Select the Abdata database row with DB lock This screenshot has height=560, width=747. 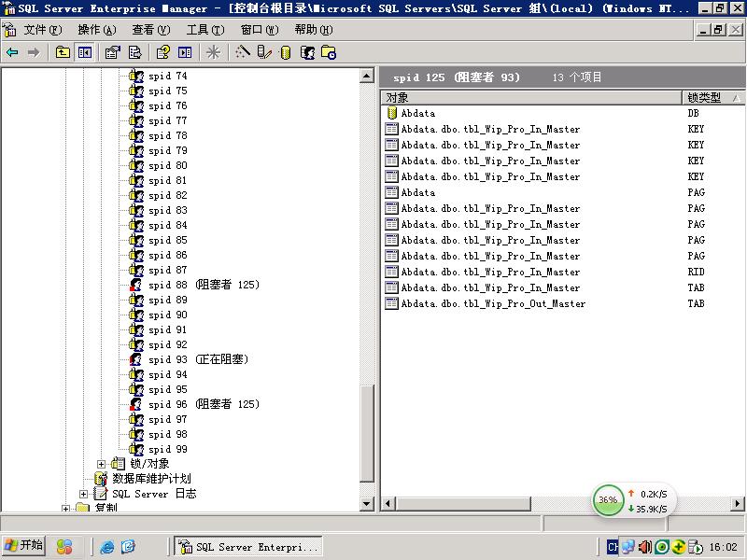[565, 113]
